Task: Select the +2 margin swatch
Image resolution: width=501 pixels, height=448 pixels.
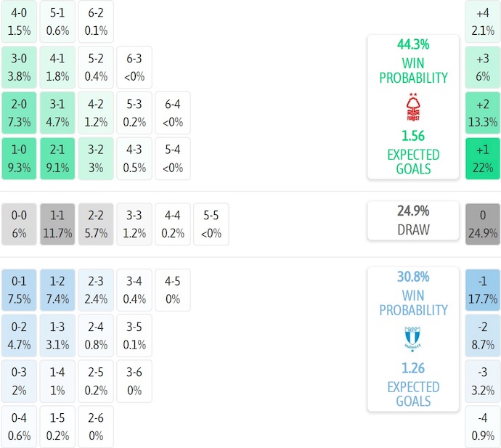Action: click(483, 113)
